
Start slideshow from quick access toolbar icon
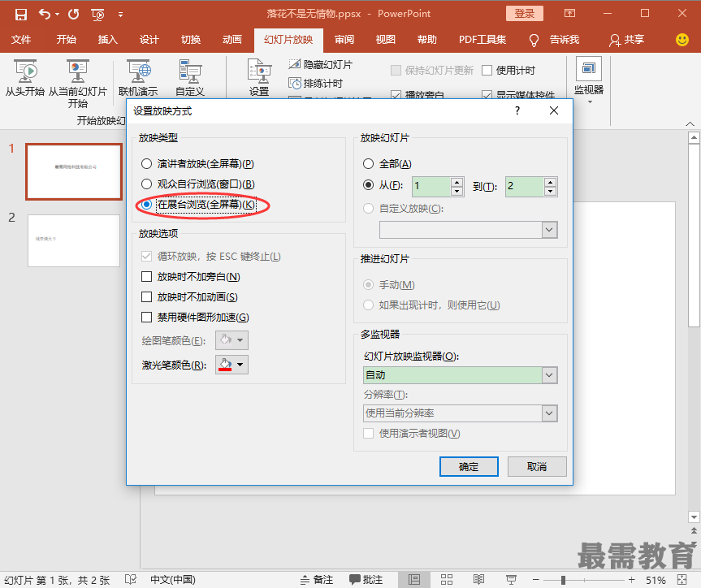point(97,15)
